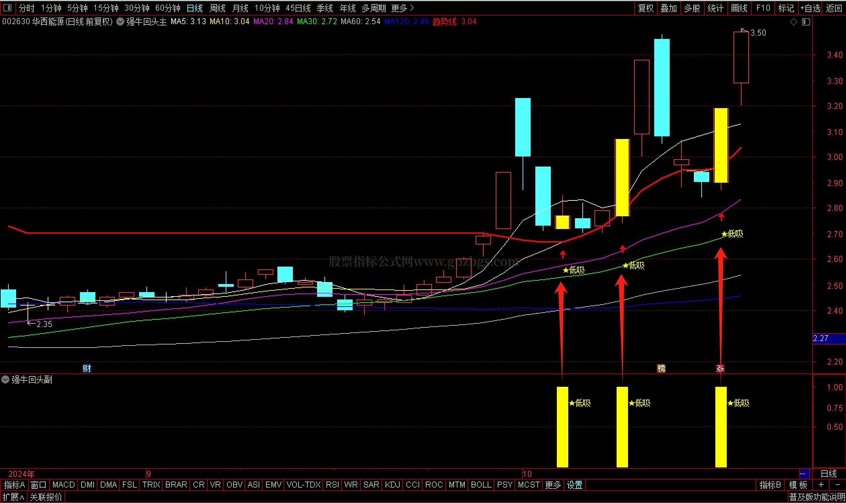Select the 5分钟 period
846x504 pixels.
tap(78, 8)
